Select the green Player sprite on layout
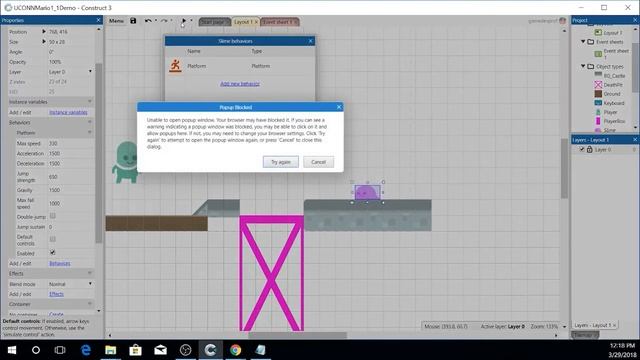 pos(126,162)
